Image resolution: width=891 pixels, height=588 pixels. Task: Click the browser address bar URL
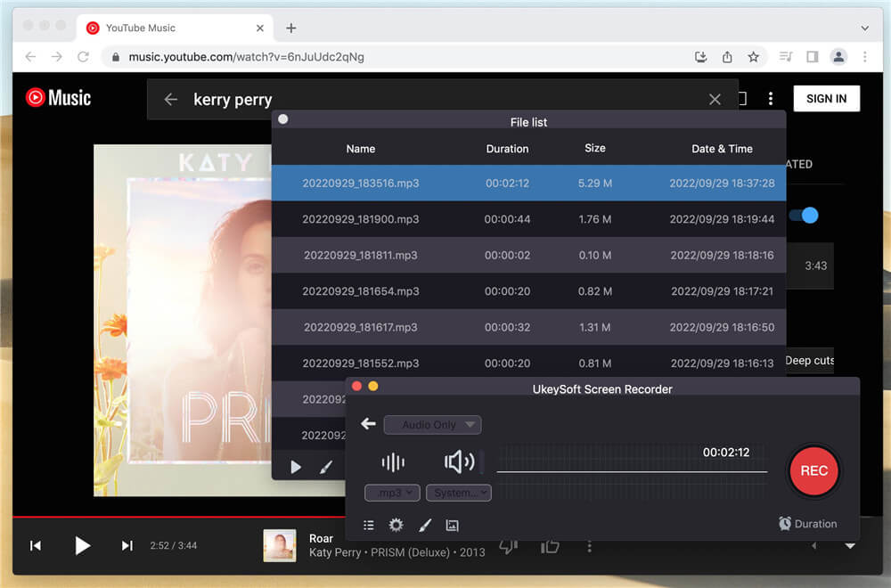click(246, 57)
